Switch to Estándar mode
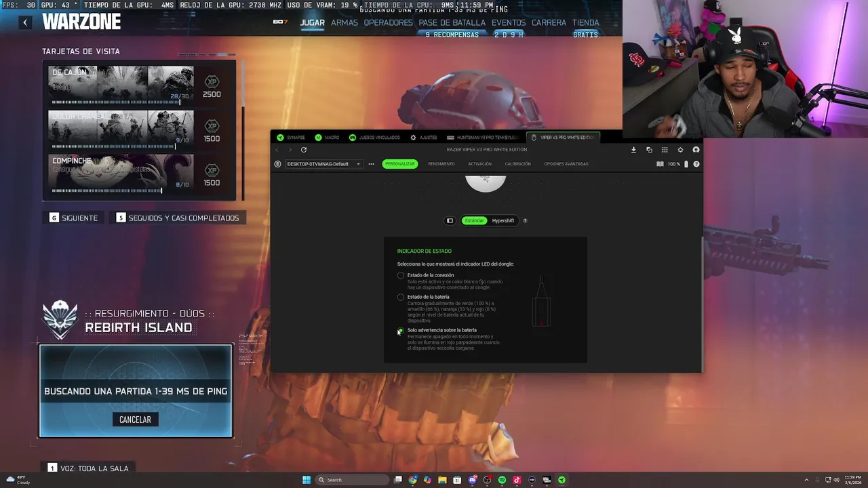Screen dimensions: 868x488 (475, 220)
